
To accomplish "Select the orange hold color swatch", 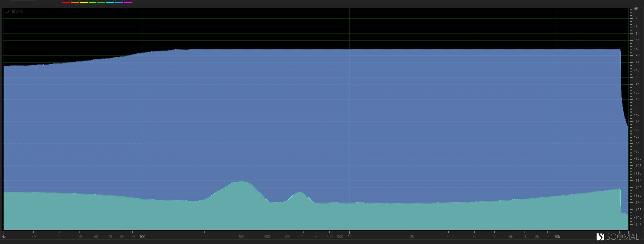I will 75,2.
